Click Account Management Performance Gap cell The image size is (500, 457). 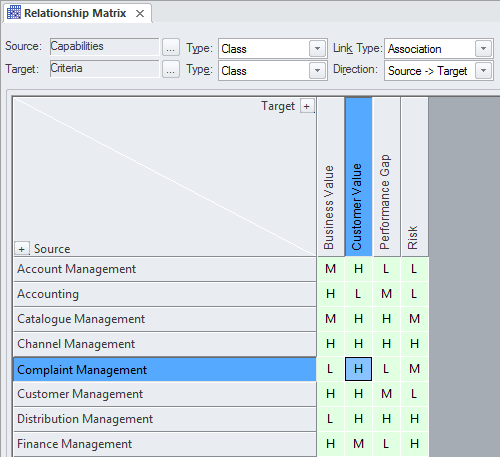(x=386, y=269)
